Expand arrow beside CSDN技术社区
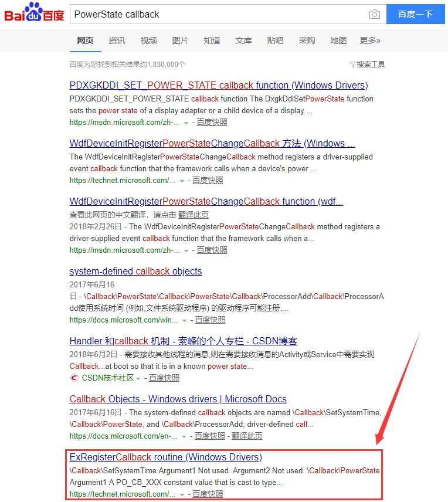Screen dimensions: 448x502 [x=138, y=378]
